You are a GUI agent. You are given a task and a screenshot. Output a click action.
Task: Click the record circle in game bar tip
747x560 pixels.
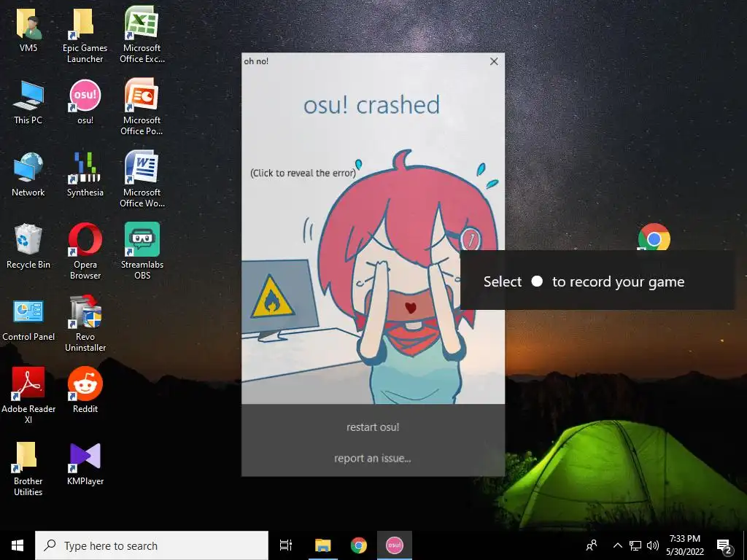(x=537, y=281)
